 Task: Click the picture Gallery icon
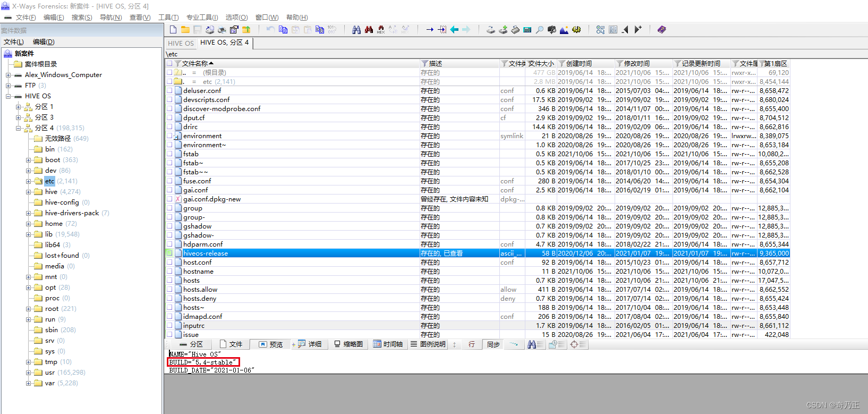564,30
